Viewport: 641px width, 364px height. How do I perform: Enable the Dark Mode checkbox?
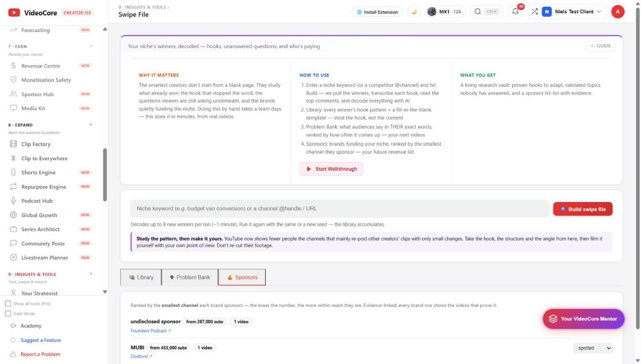(x=8, y=314)
